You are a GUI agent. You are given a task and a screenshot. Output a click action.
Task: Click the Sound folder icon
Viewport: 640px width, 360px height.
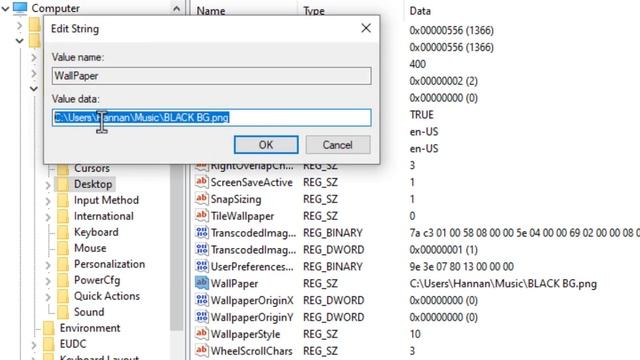click(63, 312)
